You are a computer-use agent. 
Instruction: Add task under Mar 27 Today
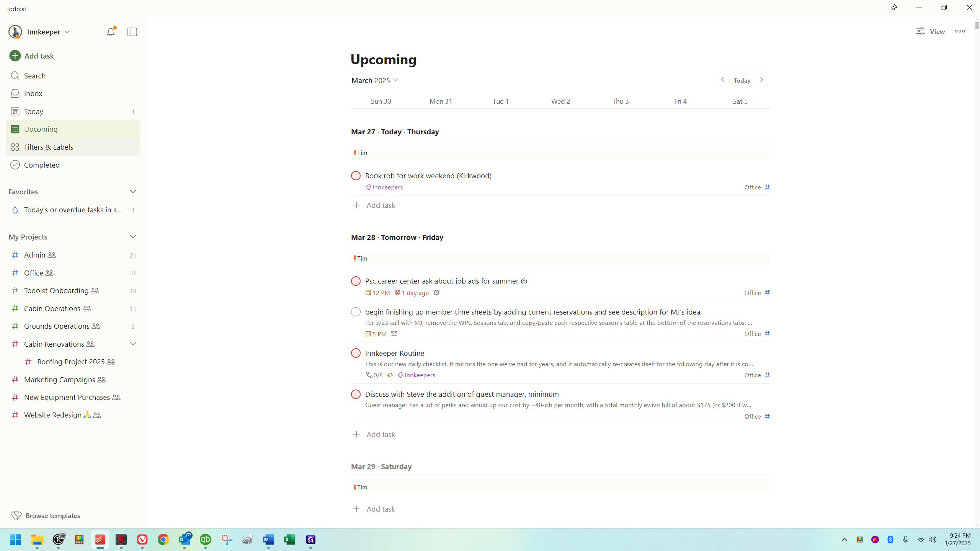tap(374, 205)
